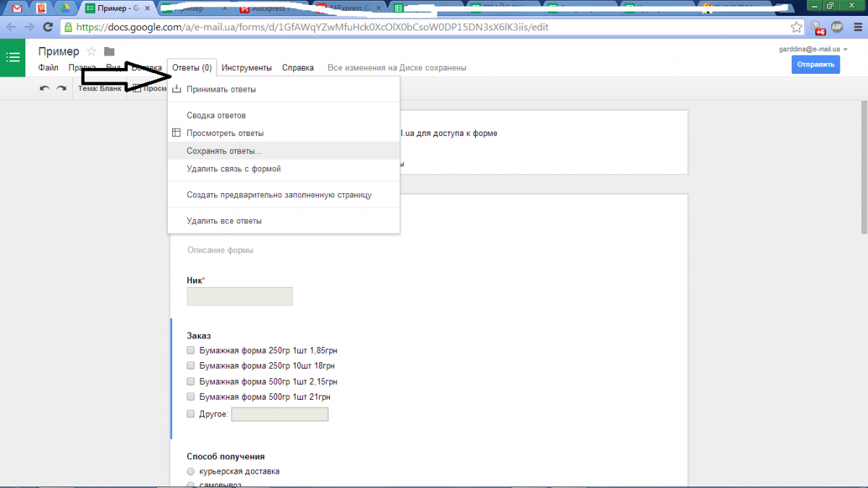Choose Сохранять ответы... from the menu
This screenshot has width=868, height=488.
pos(224,151)
